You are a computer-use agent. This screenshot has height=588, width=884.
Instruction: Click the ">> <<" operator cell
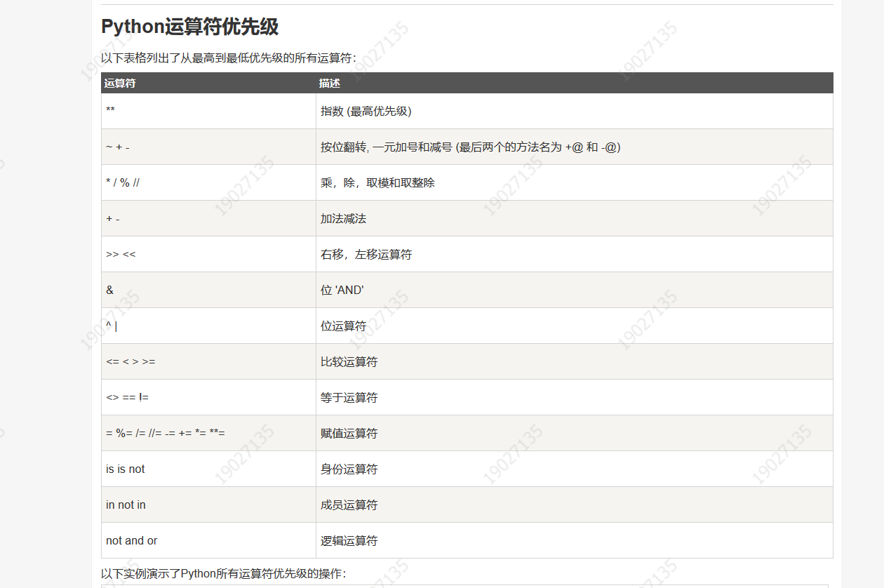[x=208, y=254]
